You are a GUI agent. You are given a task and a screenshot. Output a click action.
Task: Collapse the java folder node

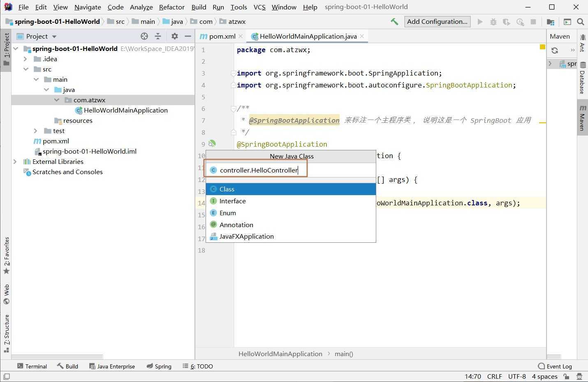click(46, 90)
